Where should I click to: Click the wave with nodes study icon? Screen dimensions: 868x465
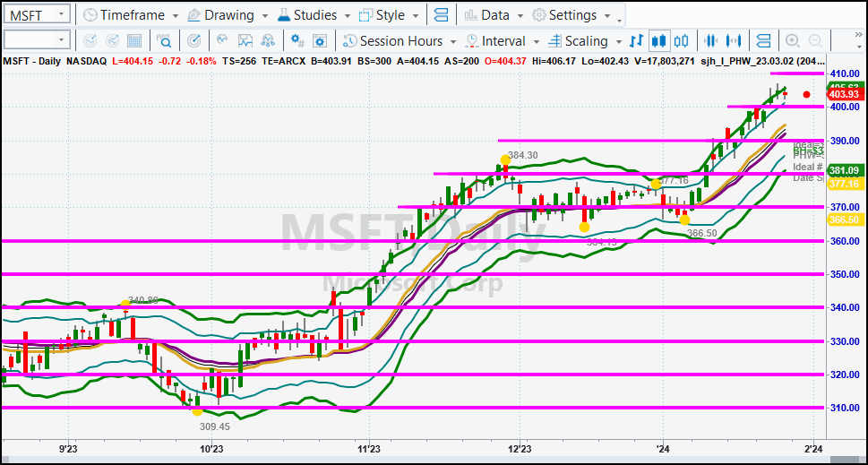pyautogui.click(x=268, y=40)
